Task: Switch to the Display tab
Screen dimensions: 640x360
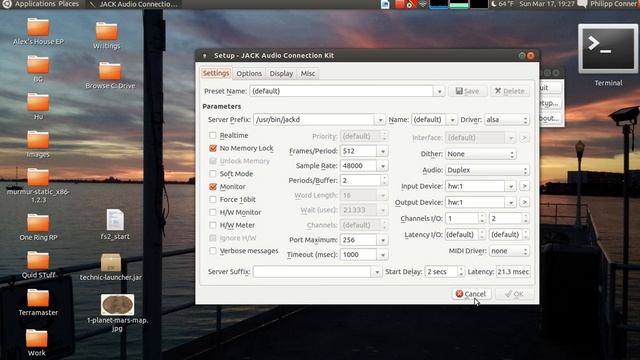Action: pyautogui.click(x=281, y=73)
